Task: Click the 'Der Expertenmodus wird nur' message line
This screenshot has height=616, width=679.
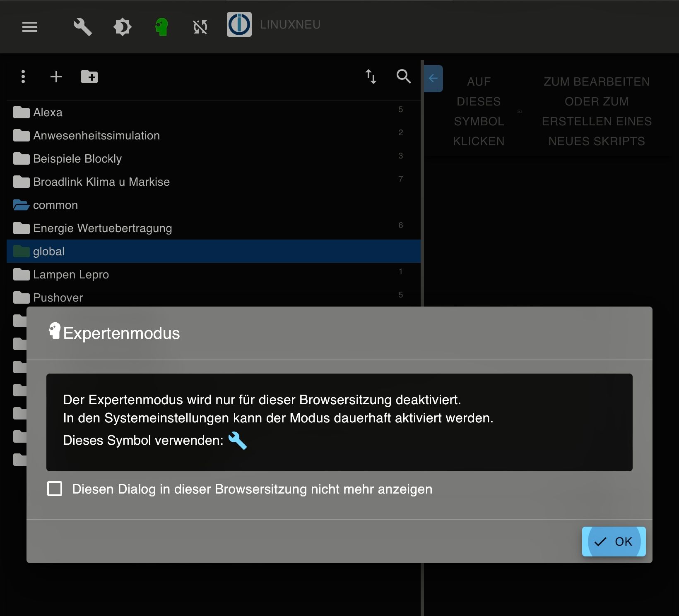Action: [x=262, y=400]
